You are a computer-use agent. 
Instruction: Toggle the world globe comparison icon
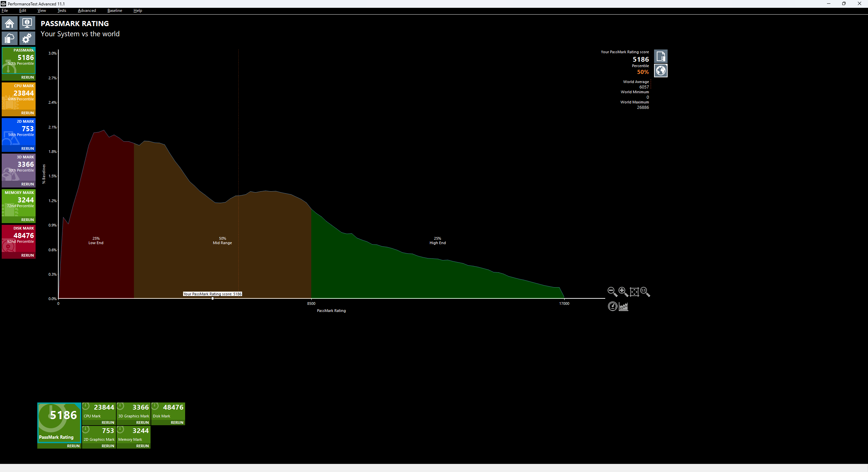tap(660, 71)
